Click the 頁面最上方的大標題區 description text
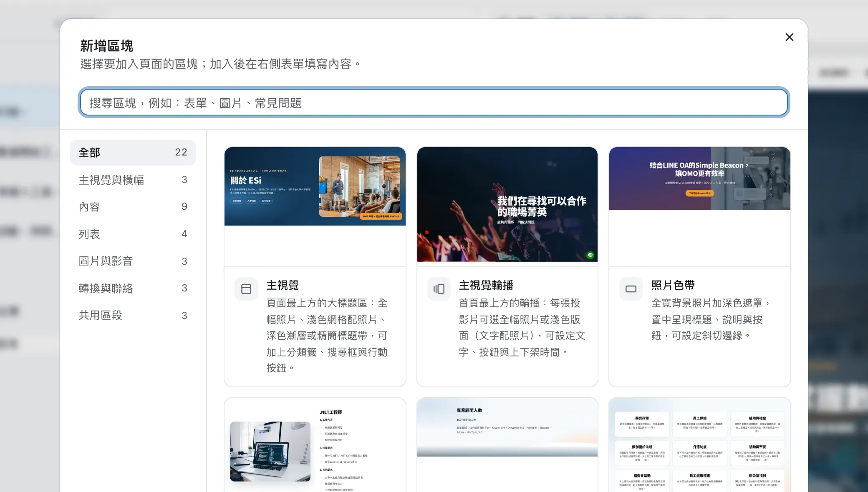The width and height of the screenshot is (868, 492). pyautogui.click(x=327, y=336)
